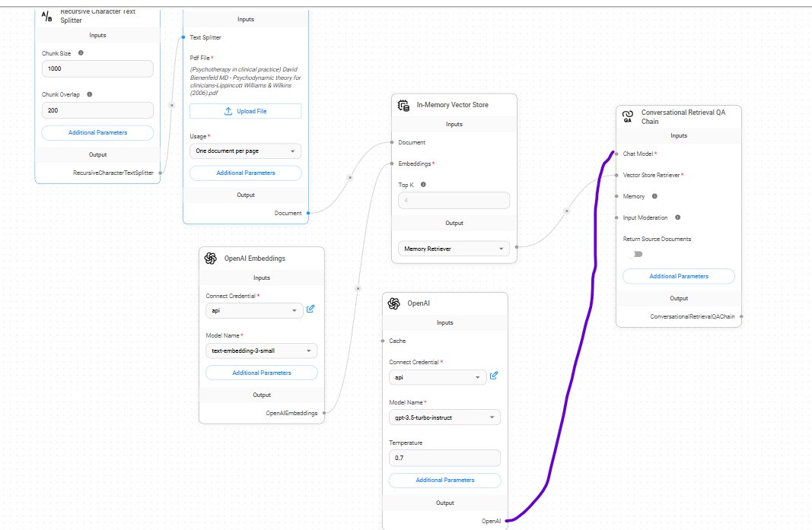Open text-embedding-3-small model dropdown
Image resolution: width=812 pixels, height=530 pixels.
pos(262,351)
